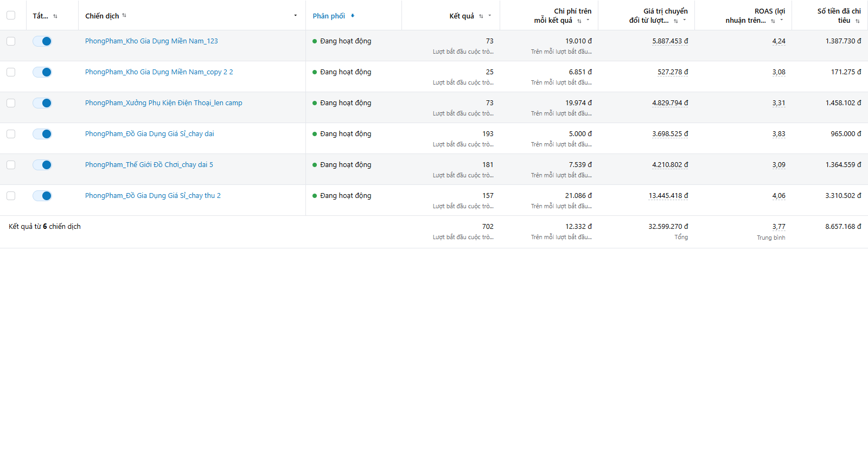Sort by Chi phí trên mỗi kết quả arrows

pos(579,21)
